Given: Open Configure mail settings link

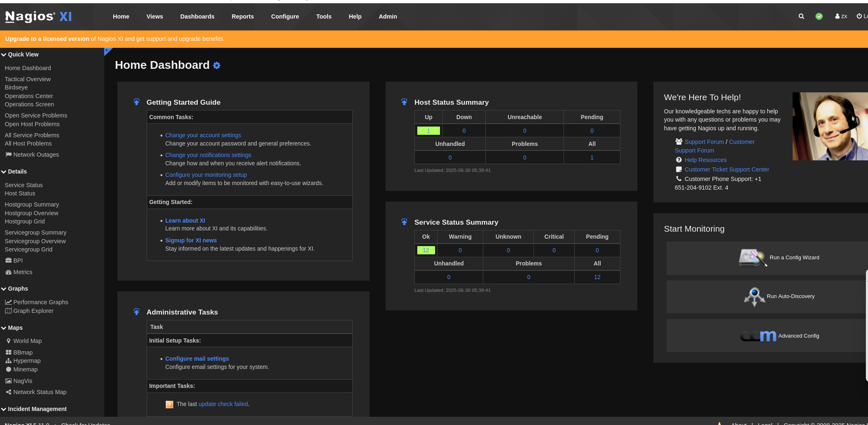Looking at the screenshot, I should tap(197, 359).
